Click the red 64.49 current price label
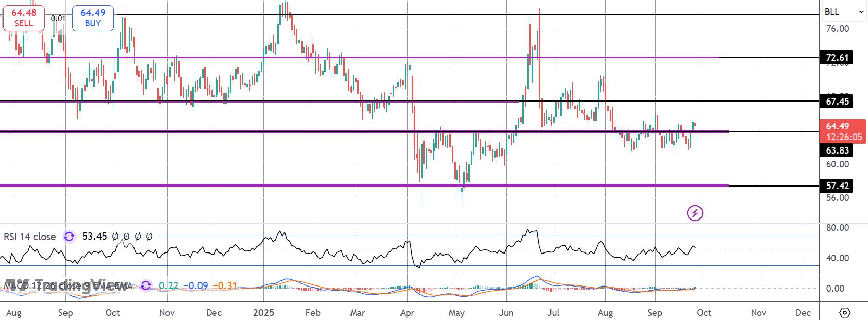Image resolution: width=868 pixels, height=320 pixels. pos(842,131)
